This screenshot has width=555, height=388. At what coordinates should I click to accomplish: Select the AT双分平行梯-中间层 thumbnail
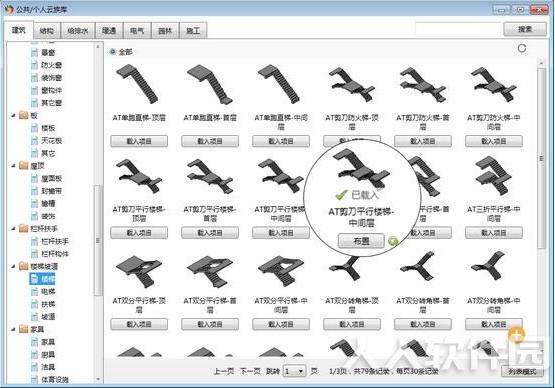pyautogui.click(x=280, y=271)
